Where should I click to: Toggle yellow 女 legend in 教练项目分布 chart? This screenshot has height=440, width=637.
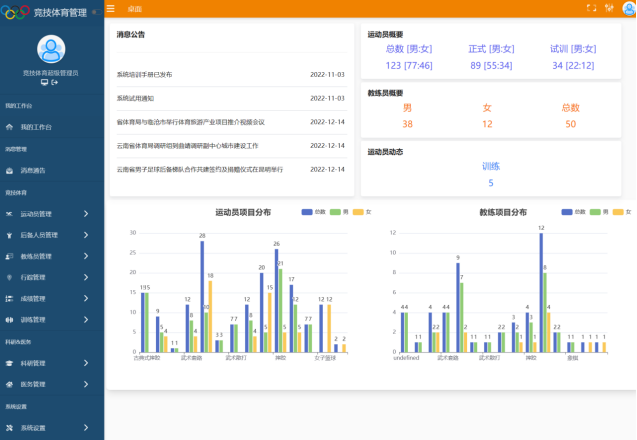tap(622, 212)
